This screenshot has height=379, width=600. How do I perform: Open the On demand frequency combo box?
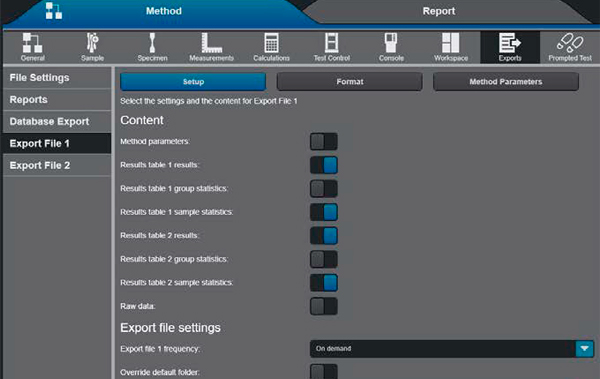[x=452, y=348]
